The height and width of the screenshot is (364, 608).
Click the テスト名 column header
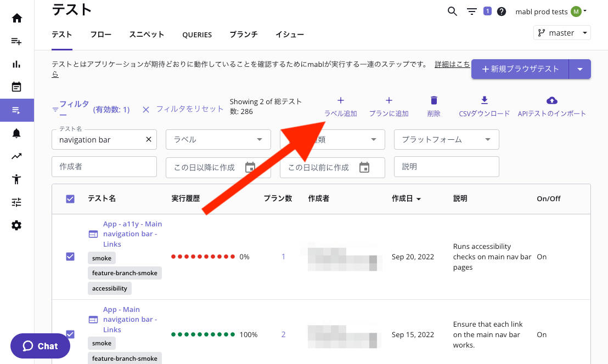(102, 198)
